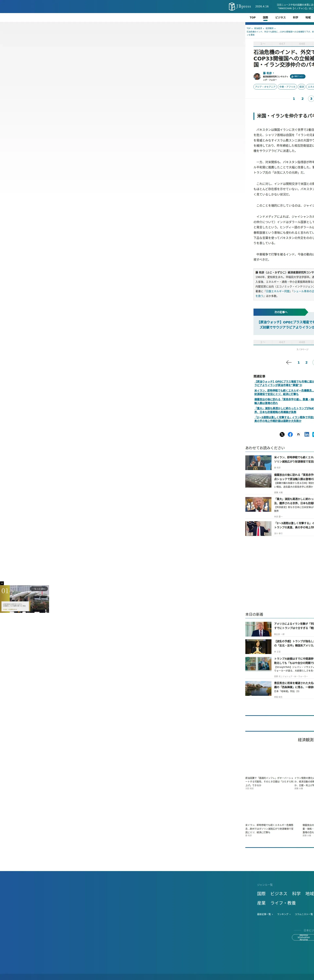Select the 中東・アフリカ tag
This screenshot has width=314, height=980.
pos(287,87)
